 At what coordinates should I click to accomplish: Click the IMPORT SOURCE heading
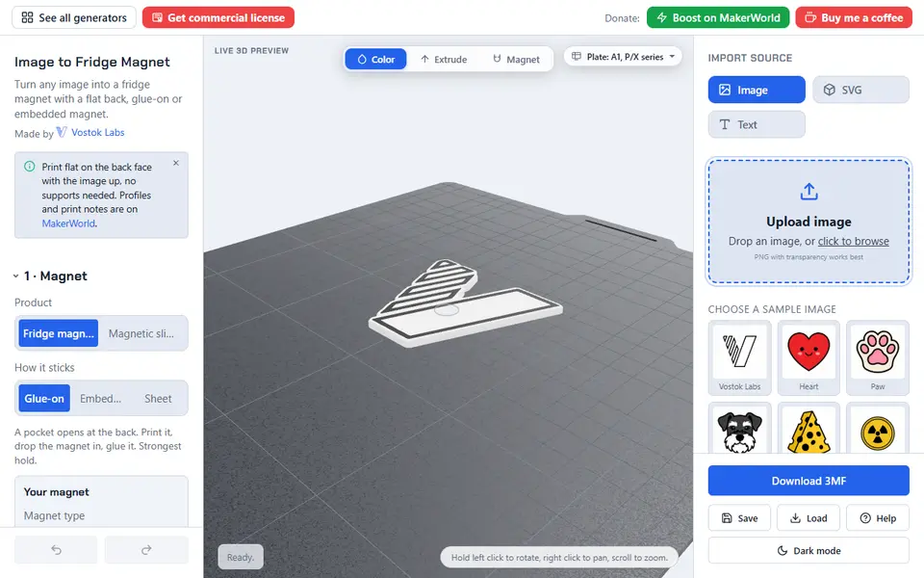point(750,58)
